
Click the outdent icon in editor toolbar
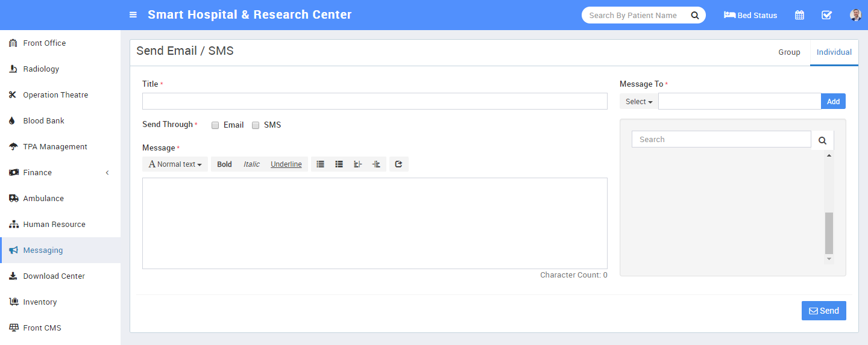[358, 164]
